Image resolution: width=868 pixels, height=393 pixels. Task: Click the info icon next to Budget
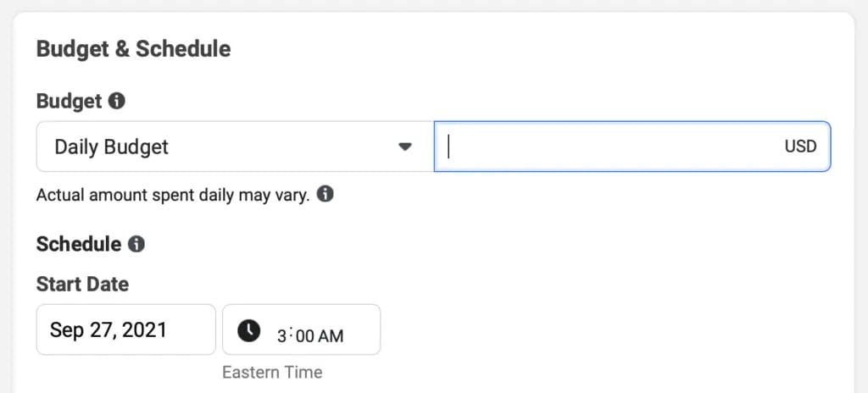(117, 102)
